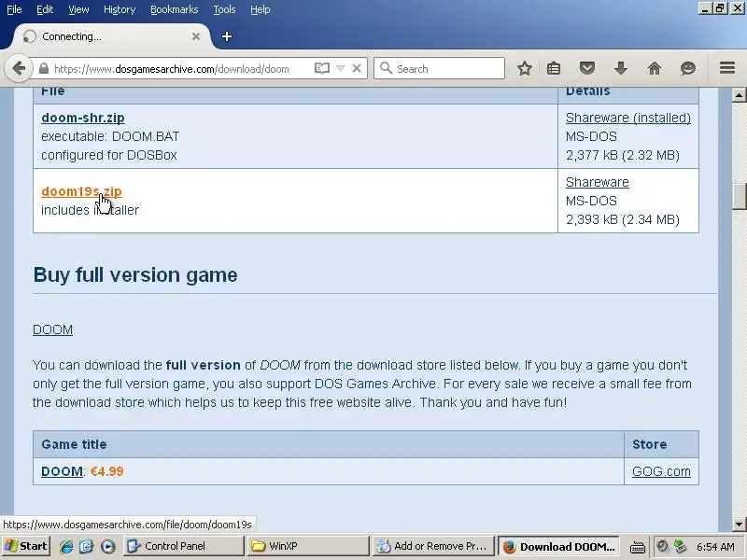Close the Connecting... tab

196,36
